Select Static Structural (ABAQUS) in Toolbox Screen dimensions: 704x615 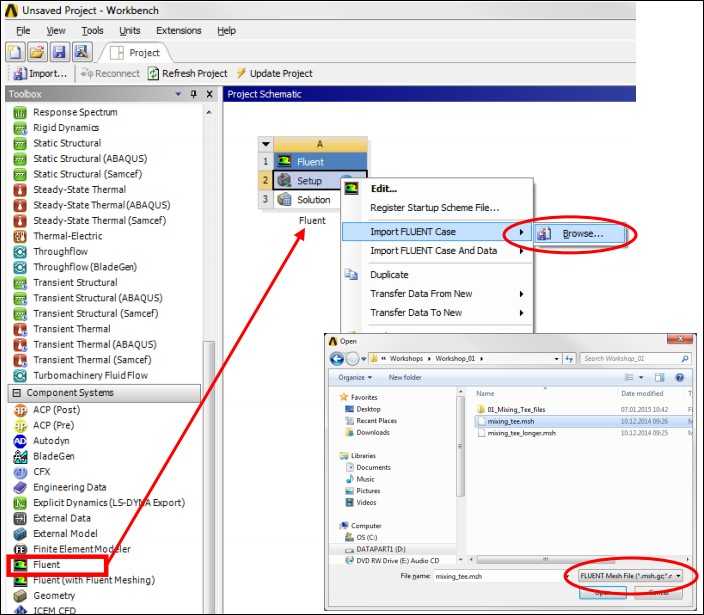coord(90,158)
